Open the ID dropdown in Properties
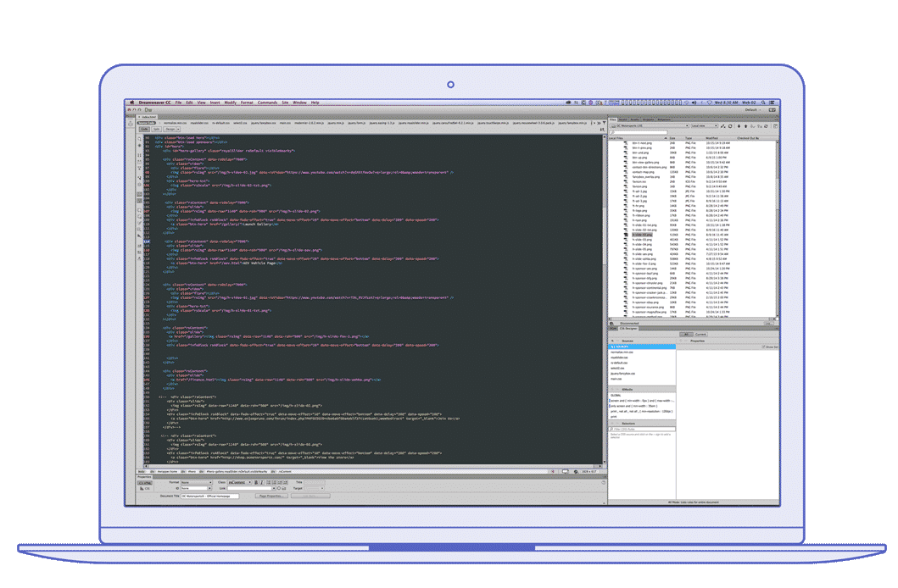 (x=197, y=489)
